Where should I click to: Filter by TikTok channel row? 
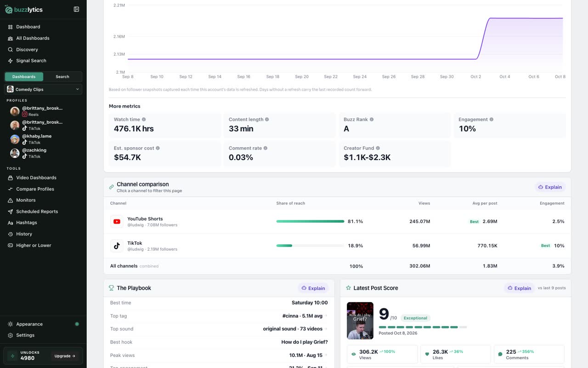click(337, 246)
